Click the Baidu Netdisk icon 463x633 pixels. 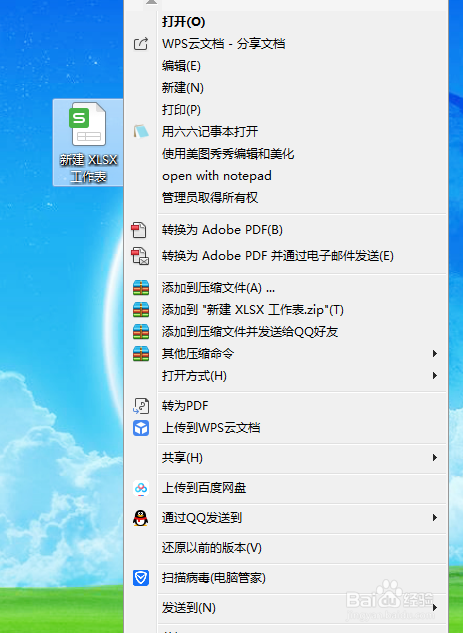[x=141, y=488]
